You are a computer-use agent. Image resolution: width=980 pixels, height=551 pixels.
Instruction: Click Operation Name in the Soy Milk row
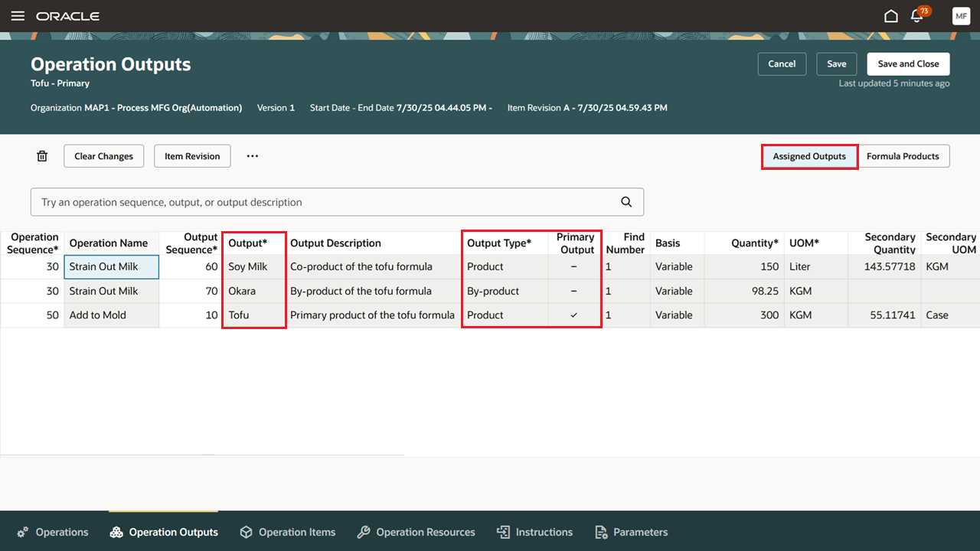click(x=111, y=267)
